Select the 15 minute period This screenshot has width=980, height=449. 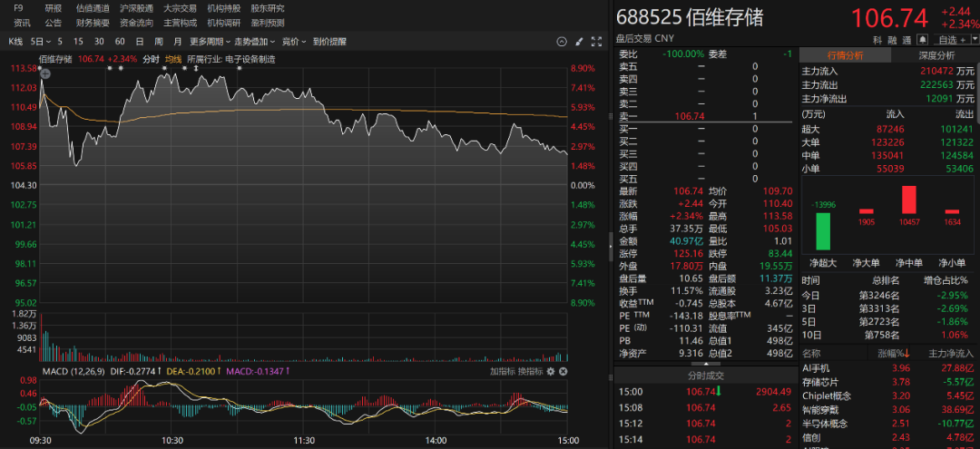click(78, 42)
